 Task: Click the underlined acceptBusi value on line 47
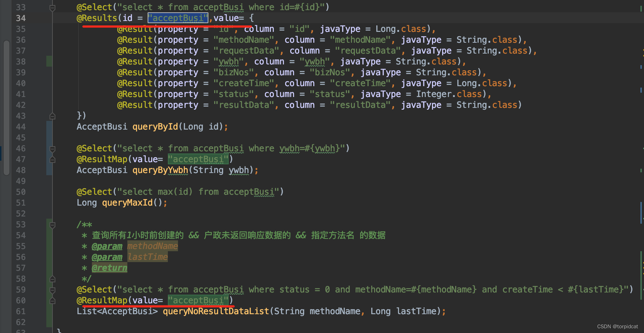198,159
